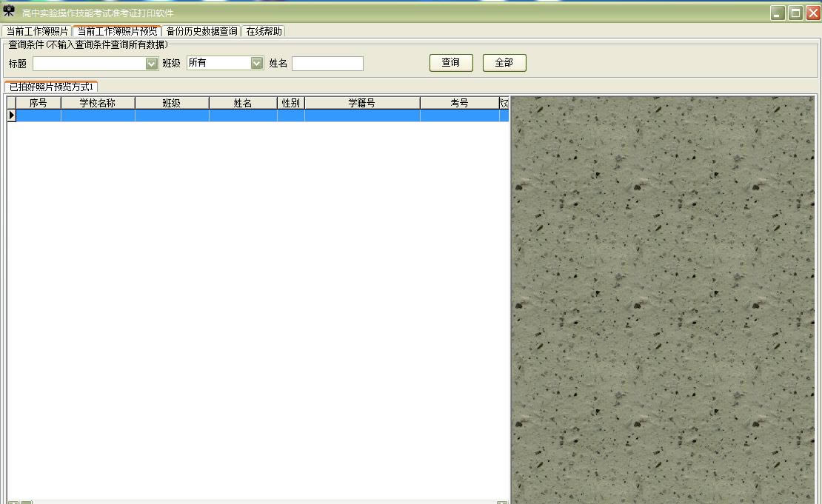Open the 在线帮助 tab
Image resolution: width=822 pixels, height=504 pixels.
pyautogui.click(x=264, y=31)
